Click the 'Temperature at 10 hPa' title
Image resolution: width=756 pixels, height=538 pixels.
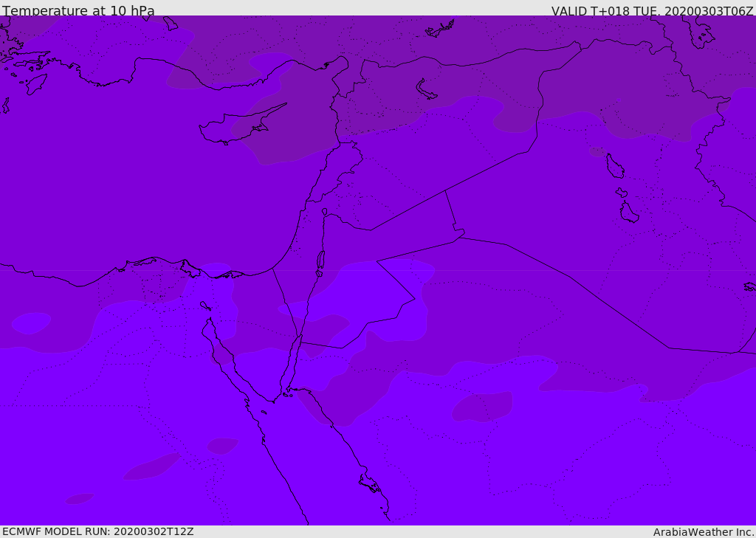(x=78, y=10)
